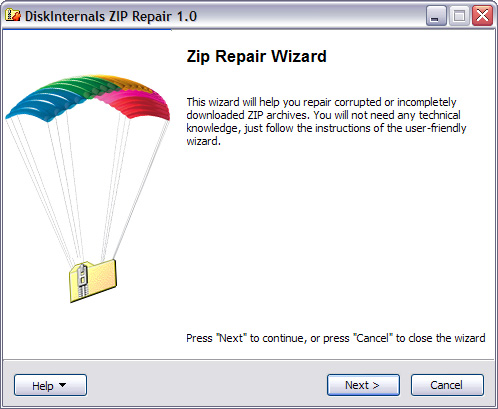498x409 pixels.
Task: Click the DiskInternals ZIP Repair 1.0 title text
Action: pos(111,16)
